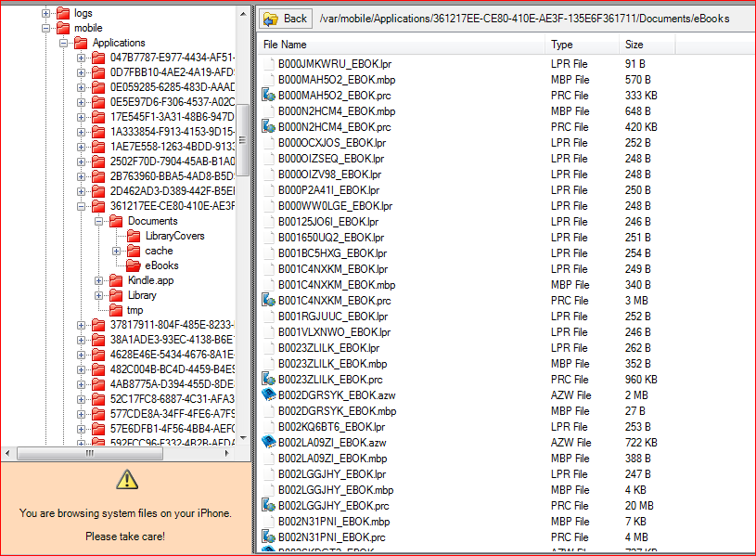Select file B000WW0LGE_EBOK.lpr
Viewport: 756px width, 556px height.
click(335, 206)
